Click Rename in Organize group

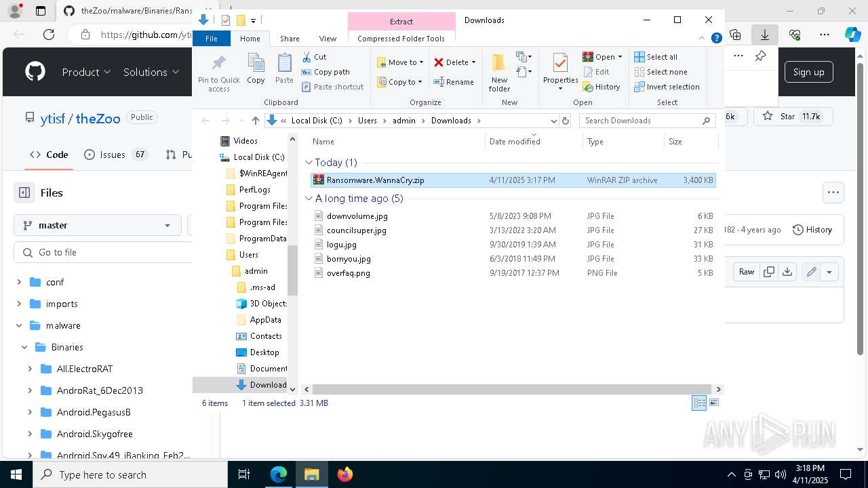tap(454, 82)
